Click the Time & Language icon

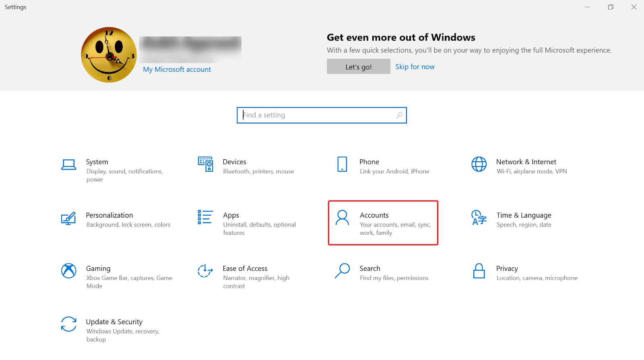[479, 218]
